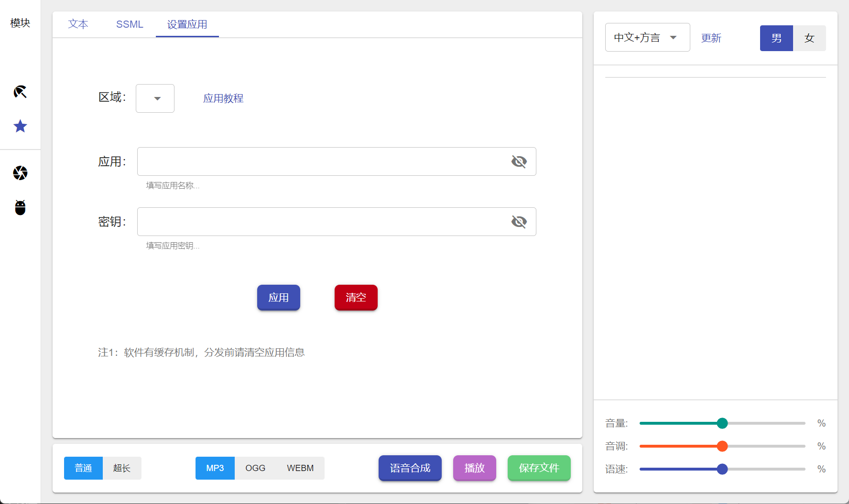The width and height of the screenshot is (849, 504).
Task: Click the green 保存文件 button
Action: point(539,468)
